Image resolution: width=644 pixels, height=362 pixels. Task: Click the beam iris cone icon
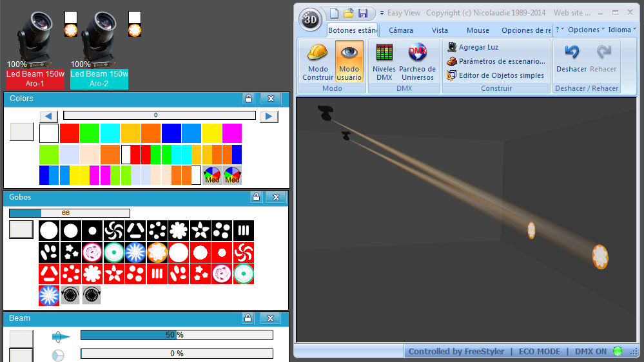tap(61, 336)
